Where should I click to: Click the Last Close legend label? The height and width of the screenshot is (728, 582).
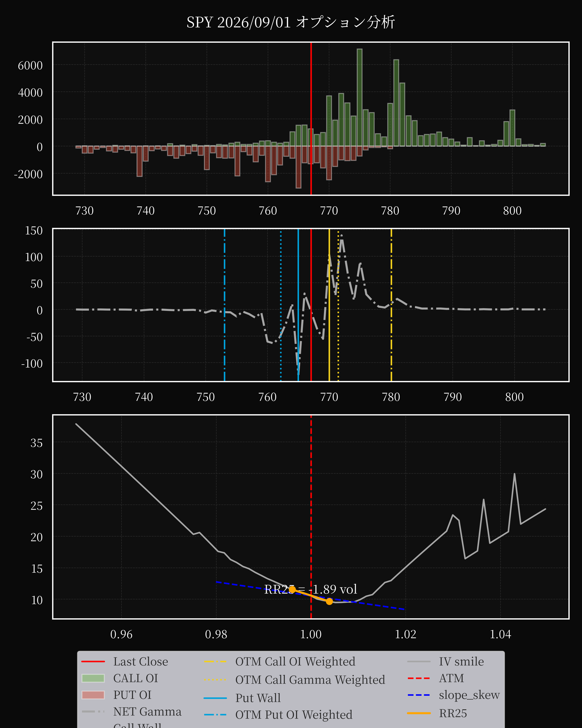tap(140, 662)
